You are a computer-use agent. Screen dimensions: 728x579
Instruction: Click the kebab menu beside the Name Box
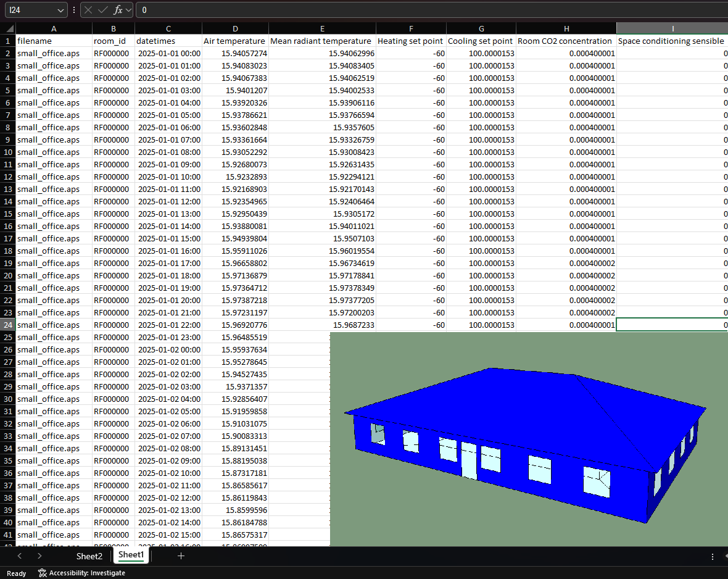tap(73, 10)
